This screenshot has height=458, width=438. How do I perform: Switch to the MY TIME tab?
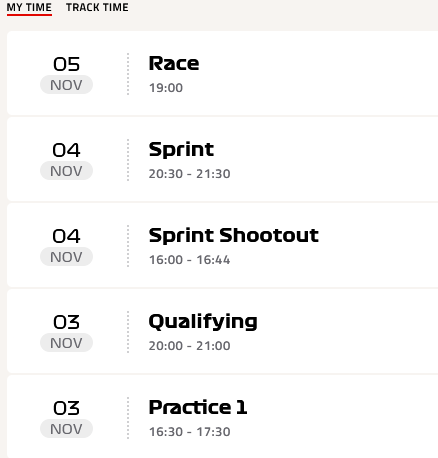29,7
